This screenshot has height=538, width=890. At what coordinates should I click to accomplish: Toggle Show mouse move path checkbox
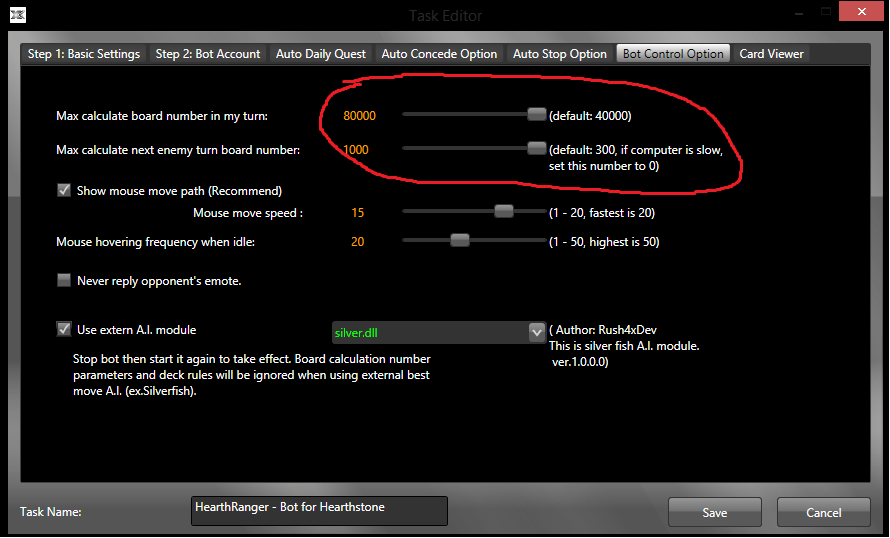(64, 190)
